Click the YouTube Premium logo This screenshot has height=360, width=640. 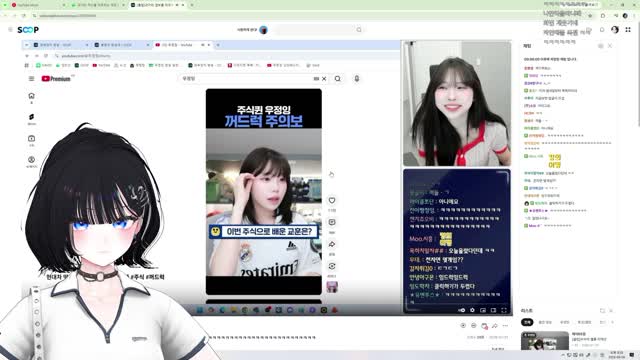pos(56,78)
